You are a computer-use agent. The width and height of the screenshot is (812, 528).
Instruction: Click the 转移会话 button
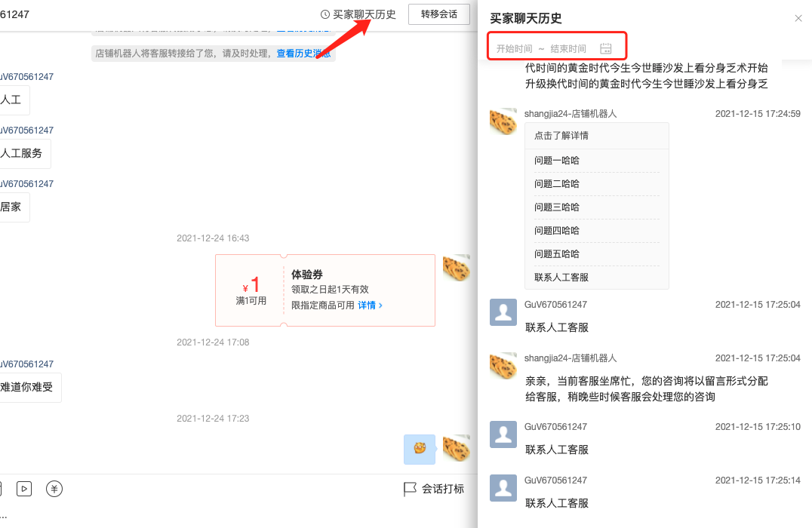point(438,14)
